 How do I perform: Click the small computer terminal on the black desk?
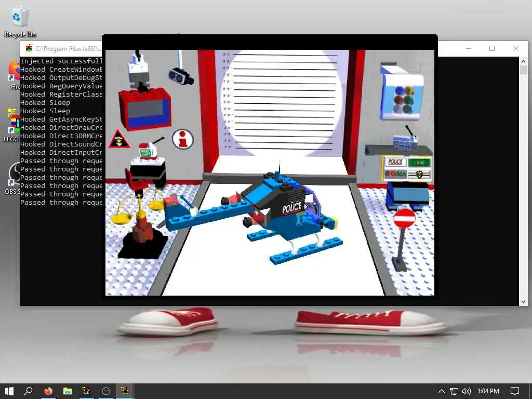click(x=147, y=151)
